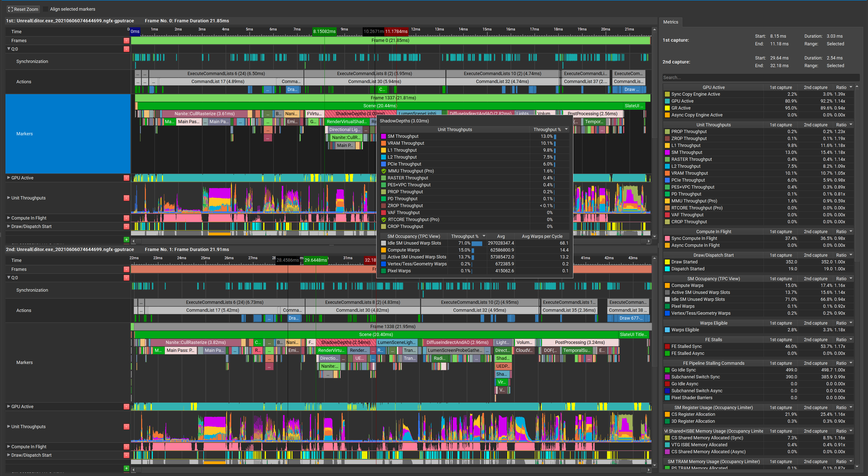Viewport: 868px width, 476px height.
Task: Remove the GPU Active row in first trace
Action: 127,178
